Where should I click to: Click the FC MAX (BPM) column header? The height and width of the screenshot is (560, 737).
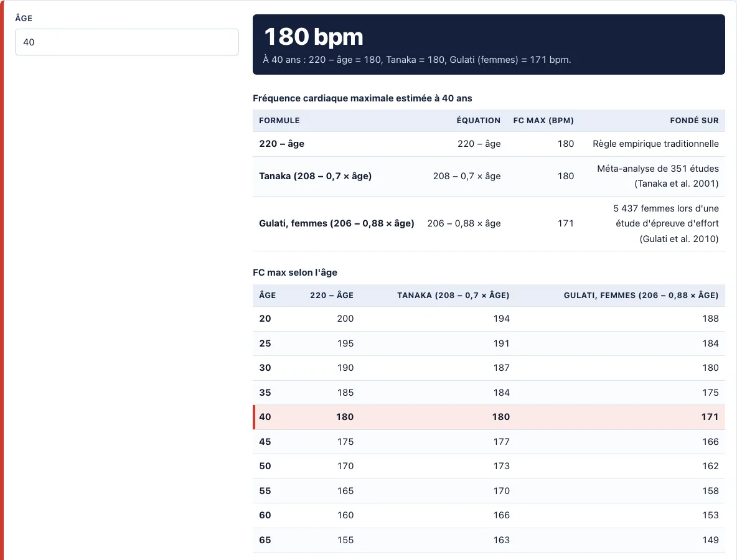pos(543,120)
